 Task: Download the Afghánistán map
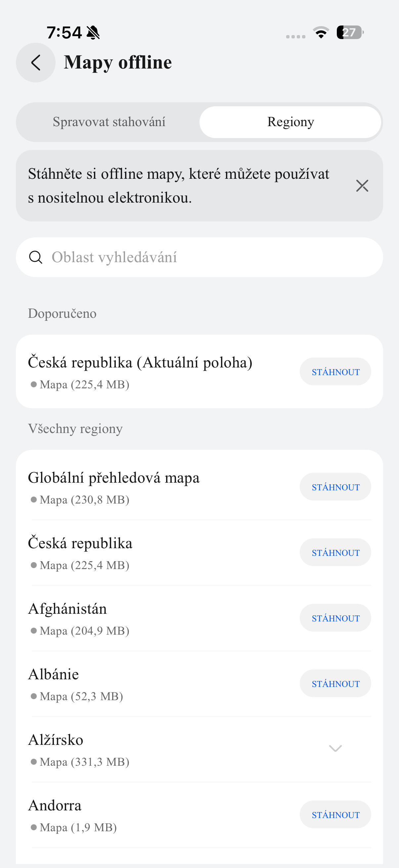[335, 618]
